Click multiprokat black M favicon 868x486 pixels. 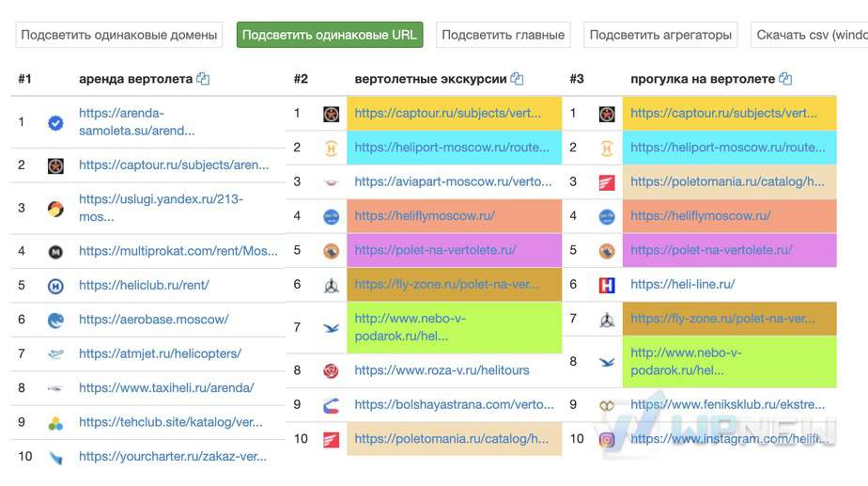(55, 252)
